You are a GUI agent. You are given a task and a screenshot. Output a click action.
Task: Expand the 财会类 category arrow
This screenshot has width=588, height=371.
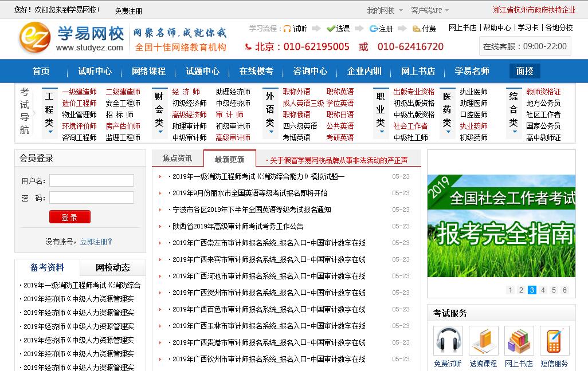pos(159,132)
